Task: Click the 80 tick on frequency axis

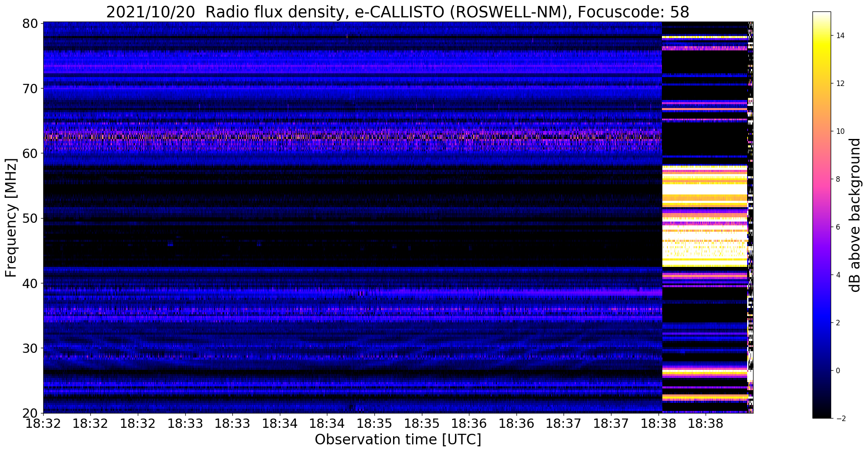Action: pyautogui.click(x=29, y=23)
